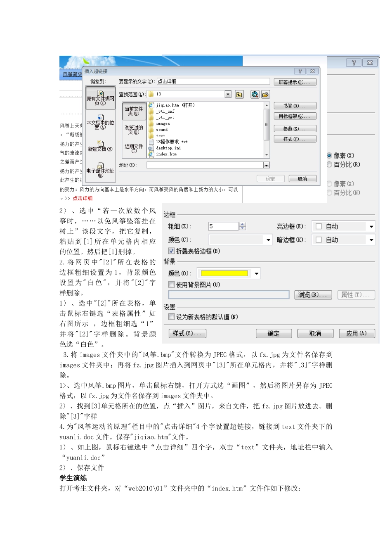This screenshot has width=392, height=555.
Task: Click 风筝简史 link in page header
Action: [x=72, y=74]
